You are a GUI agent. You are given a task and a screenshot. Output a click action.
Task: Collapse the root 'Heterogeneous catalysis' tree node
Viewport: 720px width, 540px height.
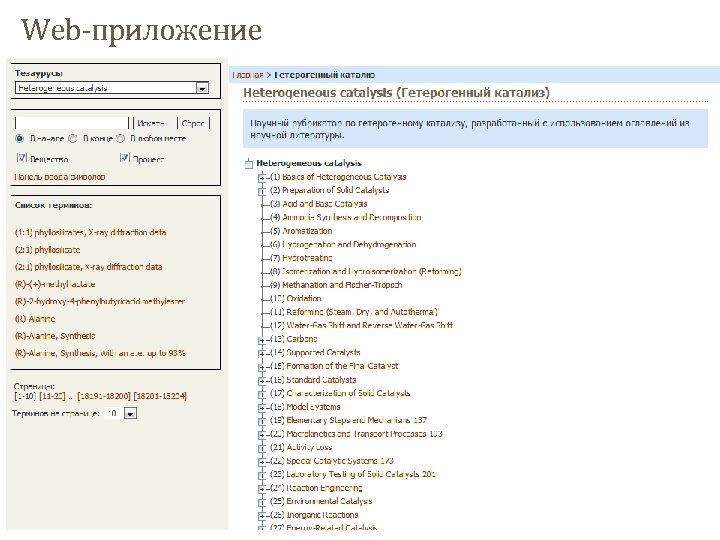[x=248, y=163]
